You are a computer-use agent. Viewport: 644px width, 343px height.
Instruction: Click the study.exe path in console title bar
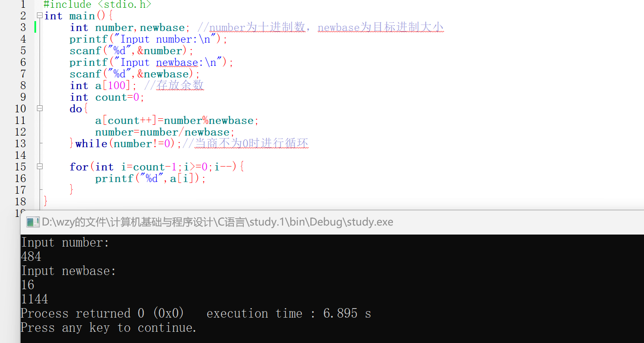point(218,222)
